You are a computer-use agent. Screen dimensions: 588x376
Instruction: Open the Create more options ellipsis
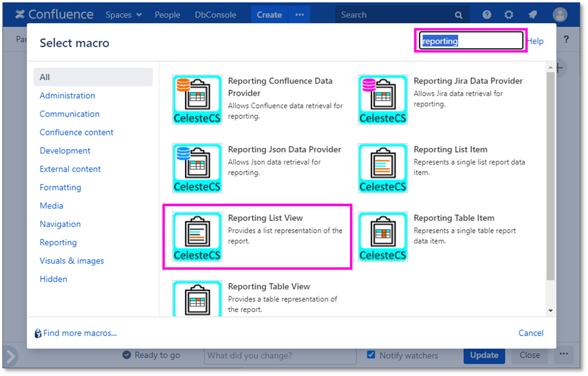click(300, 15)
